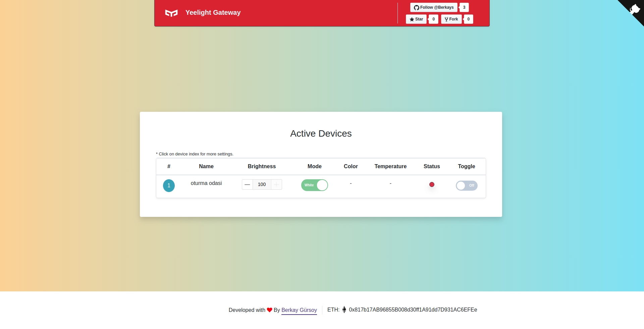Click the Brightness column header
This screenshot has height=329, width=644.
click(x=262, y=166)
